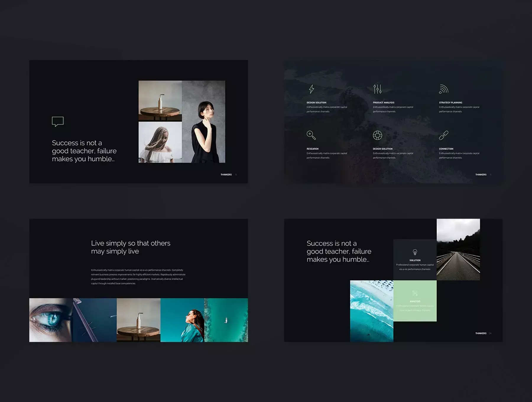
Task: Select the woman in black dress photo
Action: pyautogui.click(x=204, y=122)
